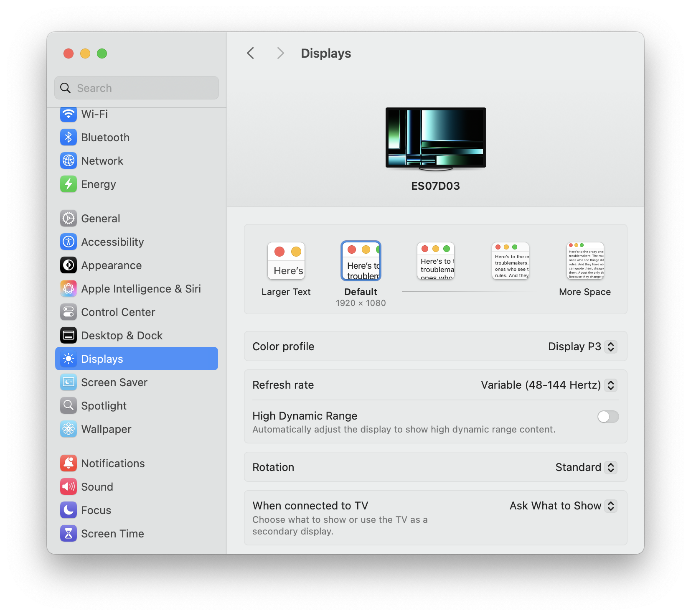Click the "More Space" label text
This screenshot has height=616, width=691.
pos(585,292)
